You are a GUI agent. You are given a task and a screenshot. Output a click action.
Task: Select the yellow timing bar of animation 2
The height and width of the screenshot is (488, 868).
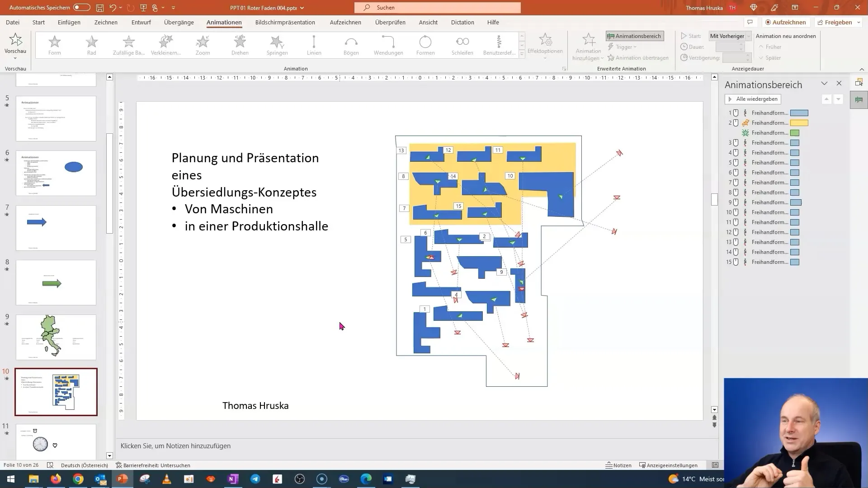(x=799, y=123)
